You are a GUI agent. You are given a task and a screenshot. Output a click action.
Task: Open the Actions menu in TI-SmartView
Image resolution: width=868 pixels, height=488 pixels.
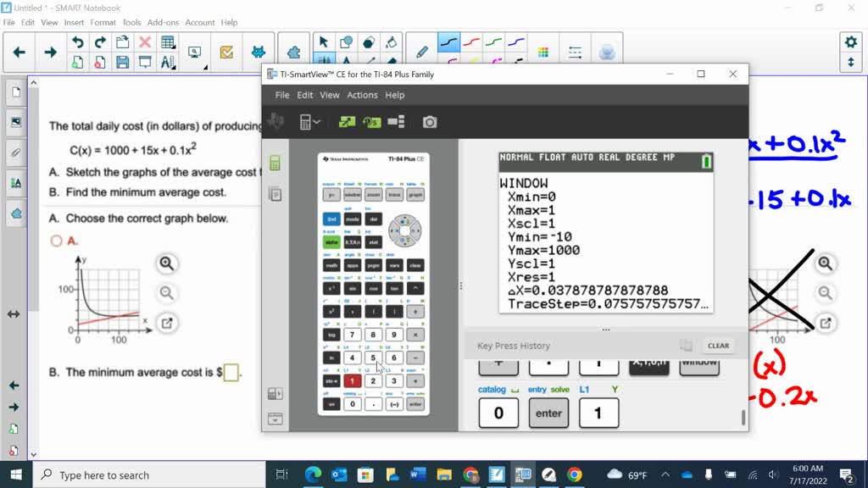click(362, 95)
